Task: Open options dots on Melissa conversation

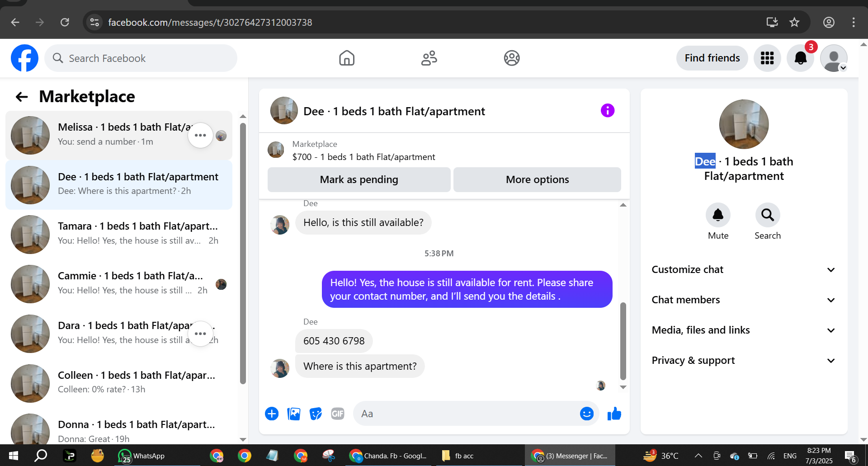Action: [x=200, y=135]
